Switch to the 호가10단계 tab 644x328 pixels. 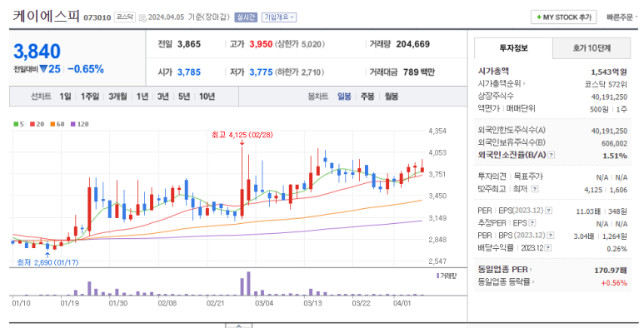pos(592,48)
